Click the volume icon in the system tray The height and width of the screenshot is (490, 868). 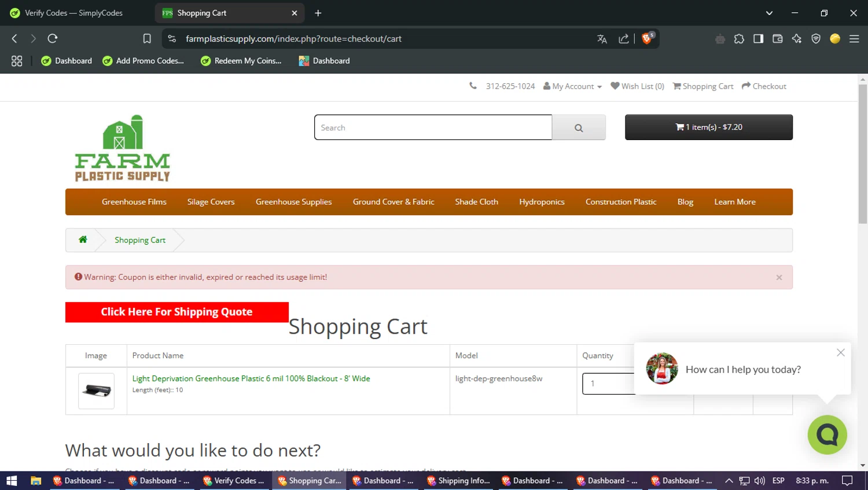point(760,481)
